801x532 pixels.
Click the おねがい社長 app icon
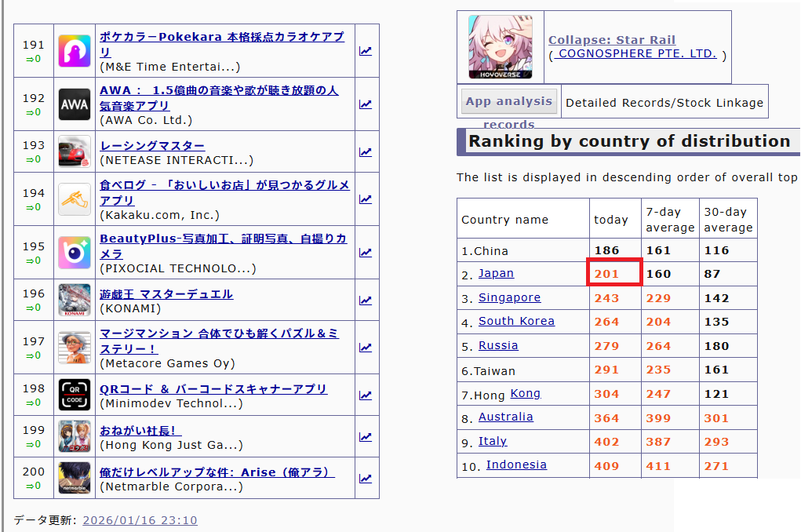tap(75, 437)
